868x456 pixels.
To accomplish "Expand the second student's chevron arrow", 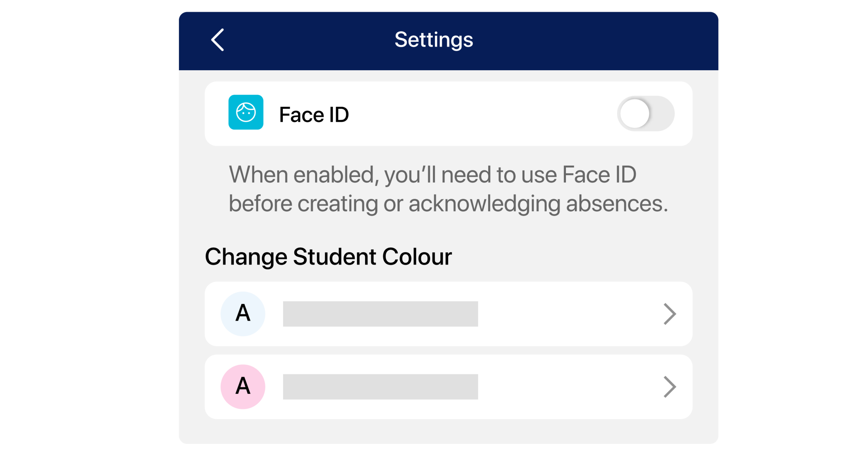I will click(670, 387).
